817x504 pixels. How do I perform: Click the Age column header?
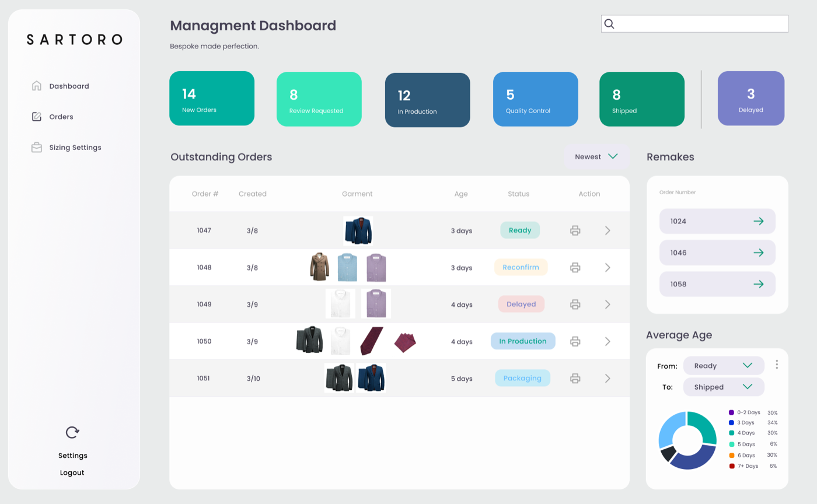pyautogui.click(x=461, y=194)
